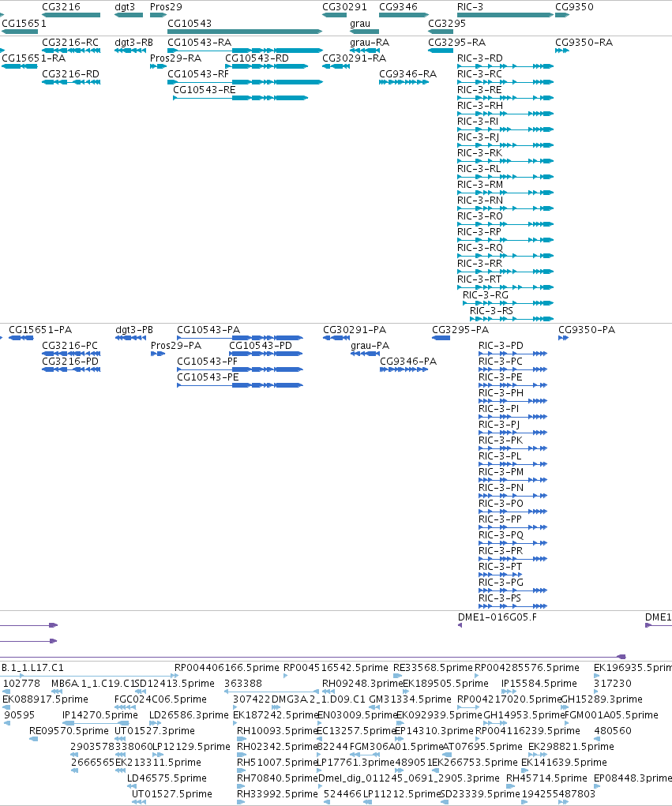Select protein dgt3-PB
The width and height of the screenshot is (672, 806).
[134, 330]
